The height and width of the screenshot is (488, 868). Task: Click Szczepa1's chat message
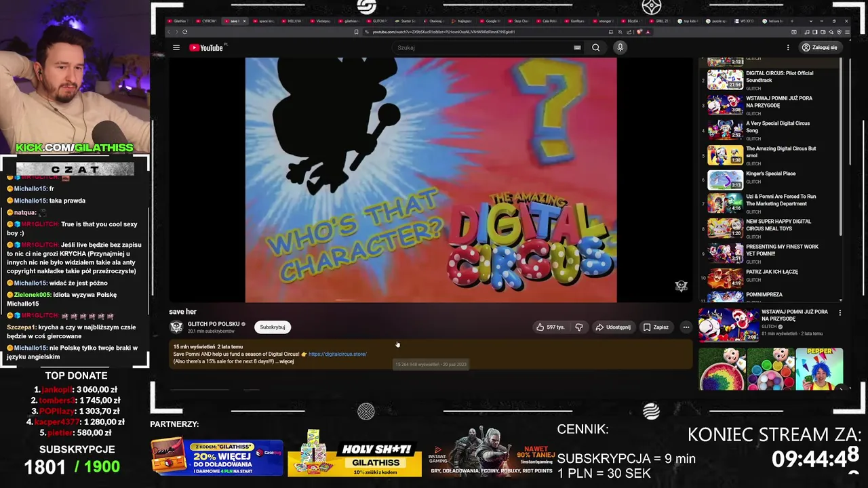72,331
